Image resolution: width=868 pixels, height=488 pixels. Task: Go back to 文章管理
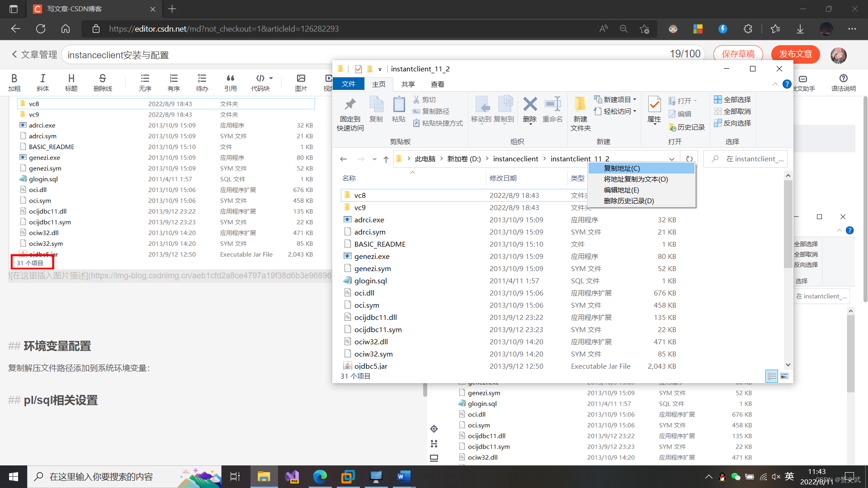point(34,55)
